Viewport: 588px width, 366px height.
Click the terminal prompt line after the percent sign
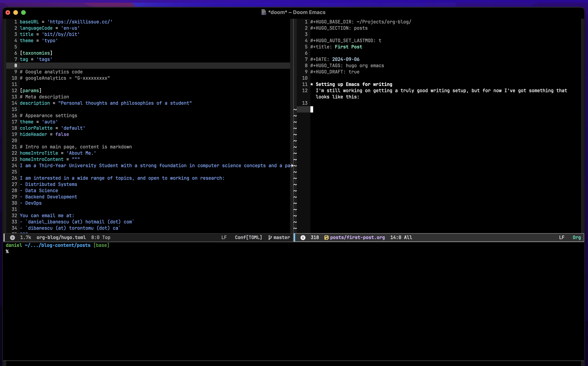[14, 252]
